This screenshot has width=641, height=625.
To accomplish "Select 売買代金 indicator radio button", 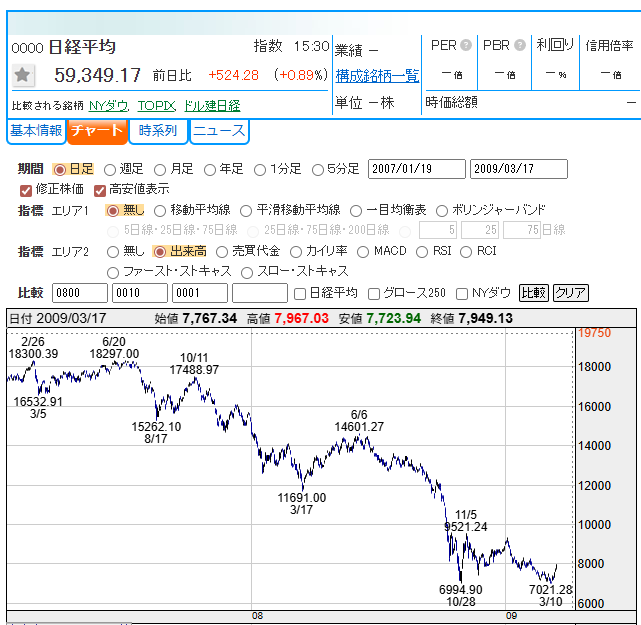I will (222, 252).
